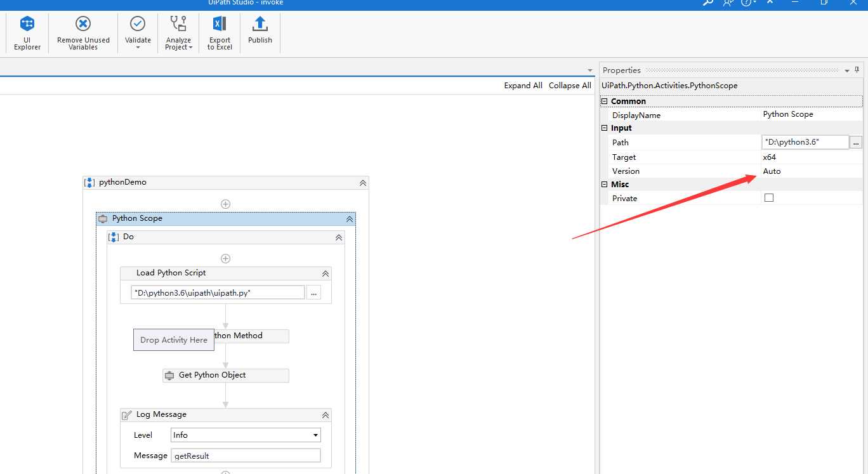Viewport: 868px width, 474px height.
Task: Click the Version property label
Action: (626, 171)
